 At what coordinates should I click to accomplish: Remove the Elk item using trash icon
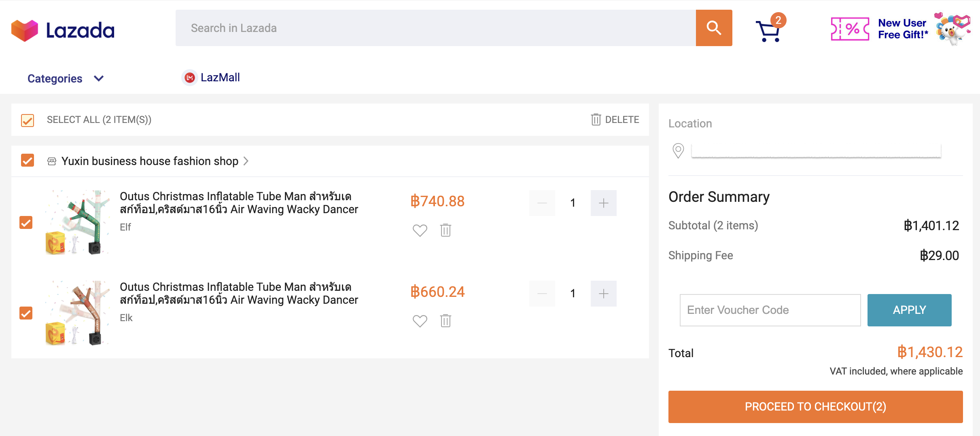(x=445, y=321)
